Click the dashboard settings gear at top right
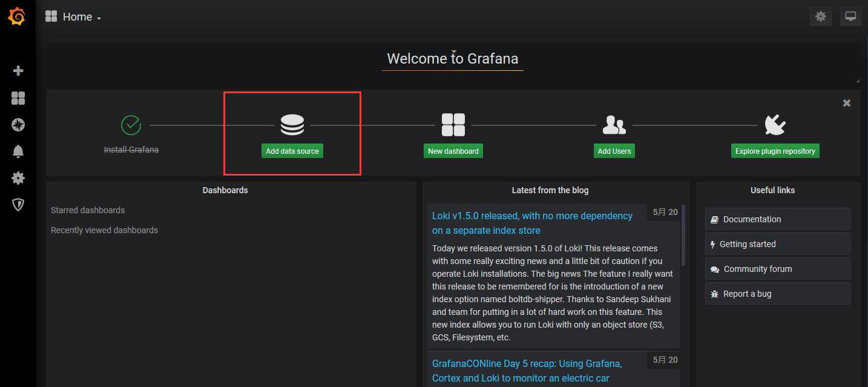 coord(821,16)
